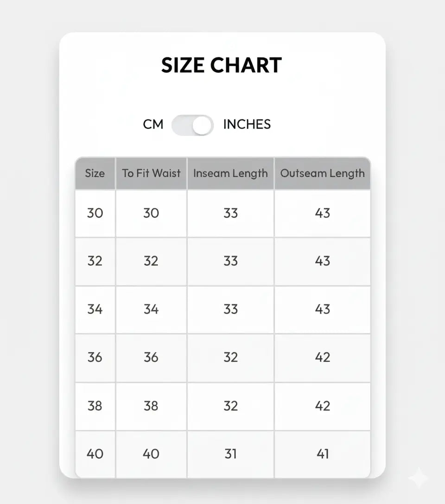Choose size 40 from the chart
This screenshot has width=445, height=504.
[x=95, y=454]
